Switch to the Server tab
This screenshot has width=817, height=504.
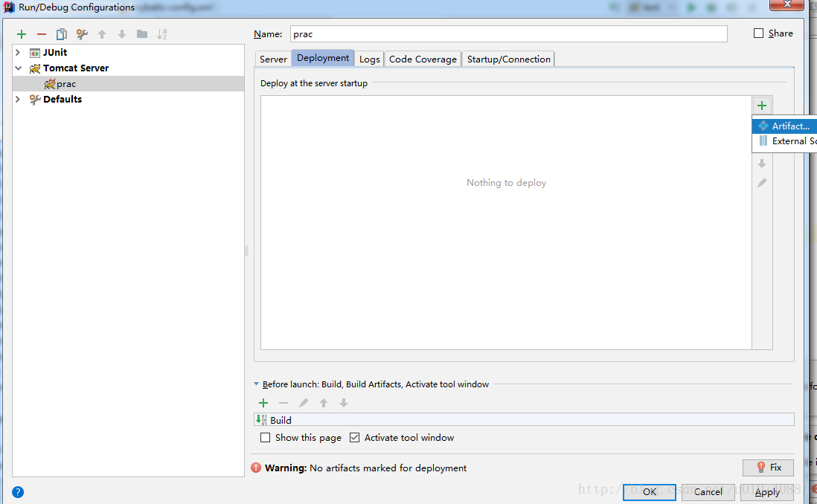273,59
